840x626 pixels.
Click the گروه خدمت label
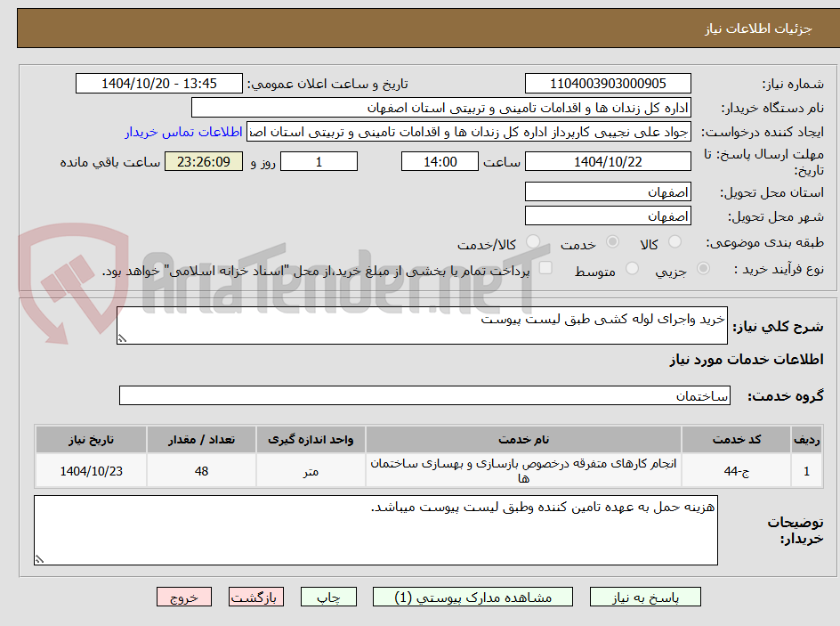[x=786, y=395]
